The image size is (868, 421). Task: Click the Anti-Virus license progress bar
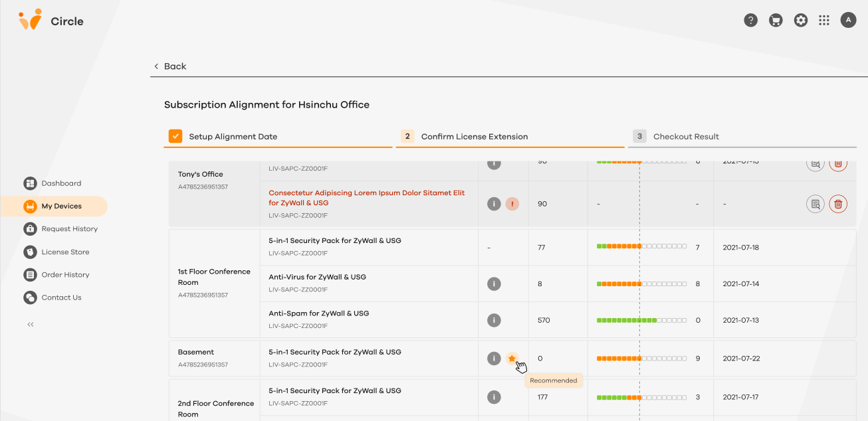pos(642,284)
